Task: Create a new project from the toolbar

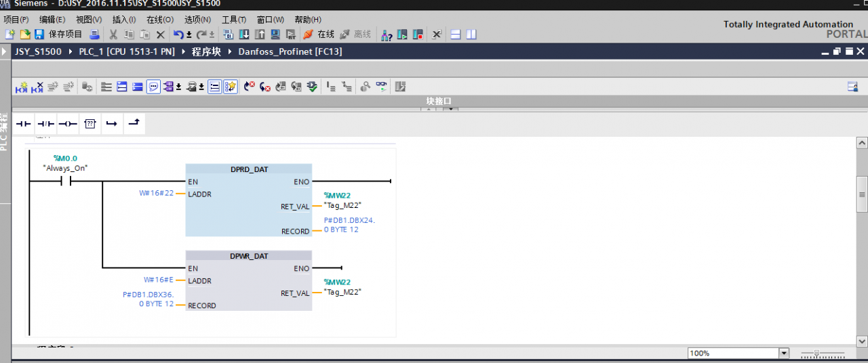Action: (x=10, y=34)
